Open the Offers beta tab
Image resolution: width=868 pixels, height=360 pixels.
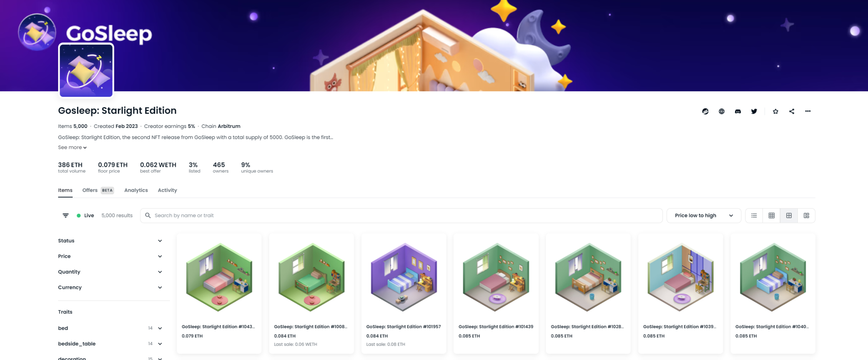pos(98,190)
